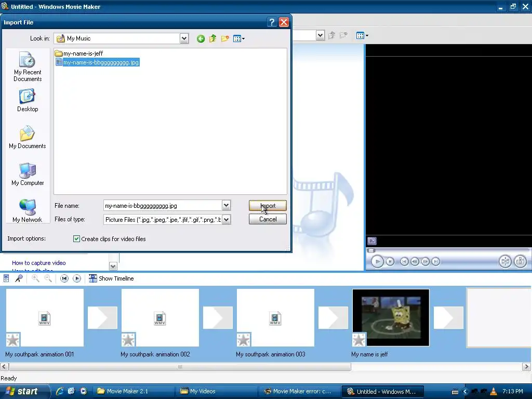Click the green Back arrow in Import dialog

click(x=201, y=38)
